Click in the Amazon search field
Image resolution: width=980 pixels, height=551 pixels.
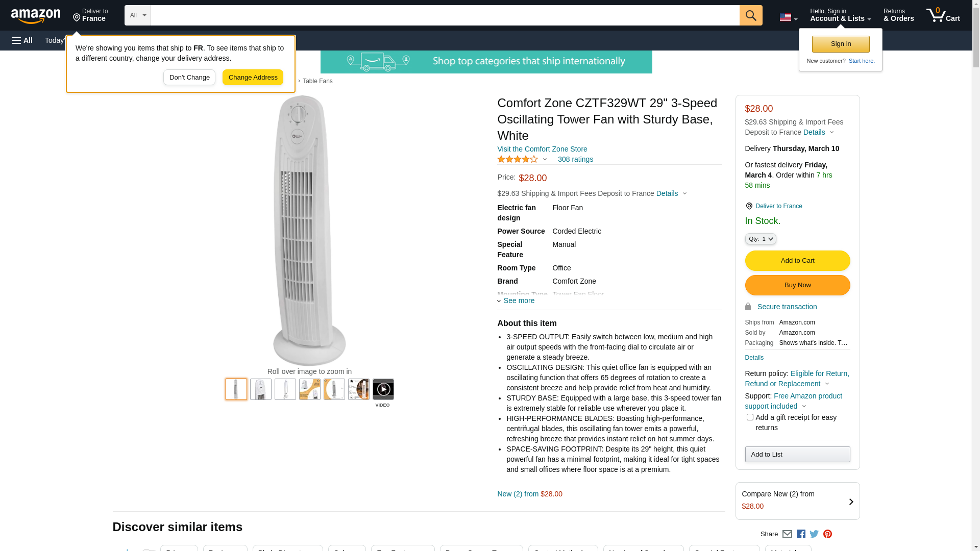[444, 15]
